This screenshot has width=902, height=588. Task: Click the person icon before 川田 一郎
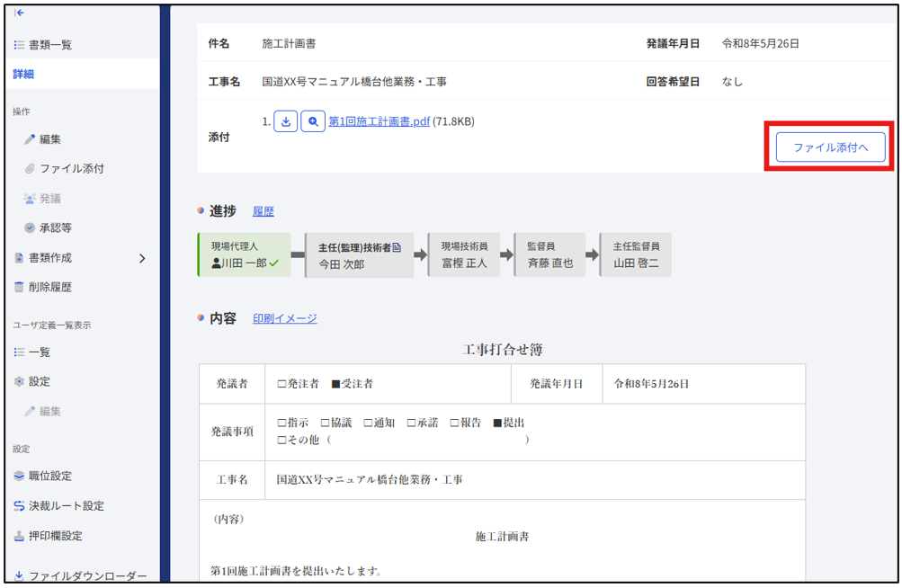click(x=217, y=263)
